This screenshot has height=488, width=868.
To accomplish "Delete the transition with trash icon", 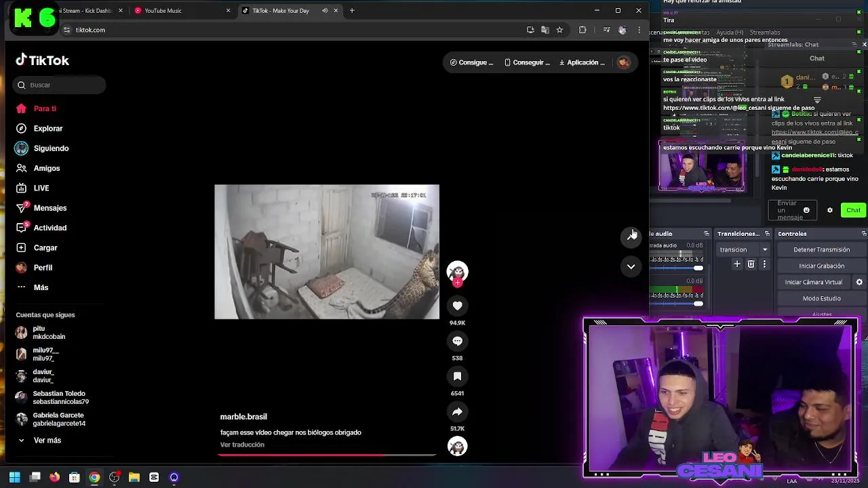I will point(751,264).
